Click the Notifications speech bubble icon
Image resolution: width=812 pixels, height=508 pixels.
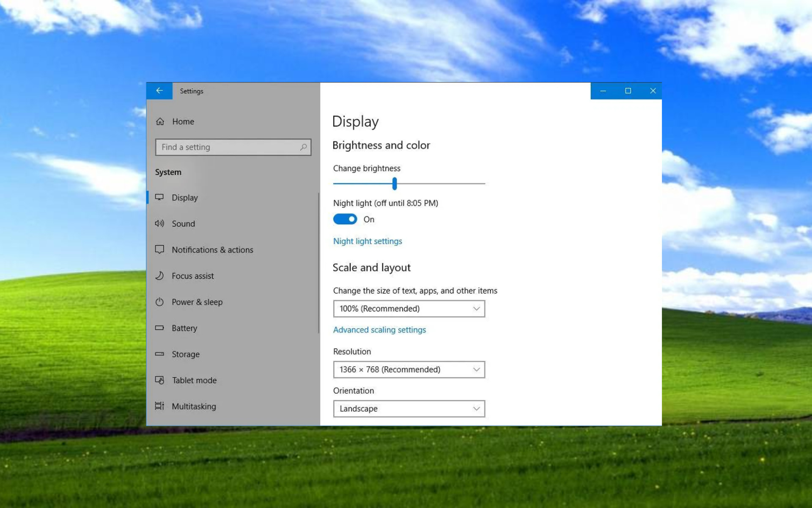click(159, 249)
